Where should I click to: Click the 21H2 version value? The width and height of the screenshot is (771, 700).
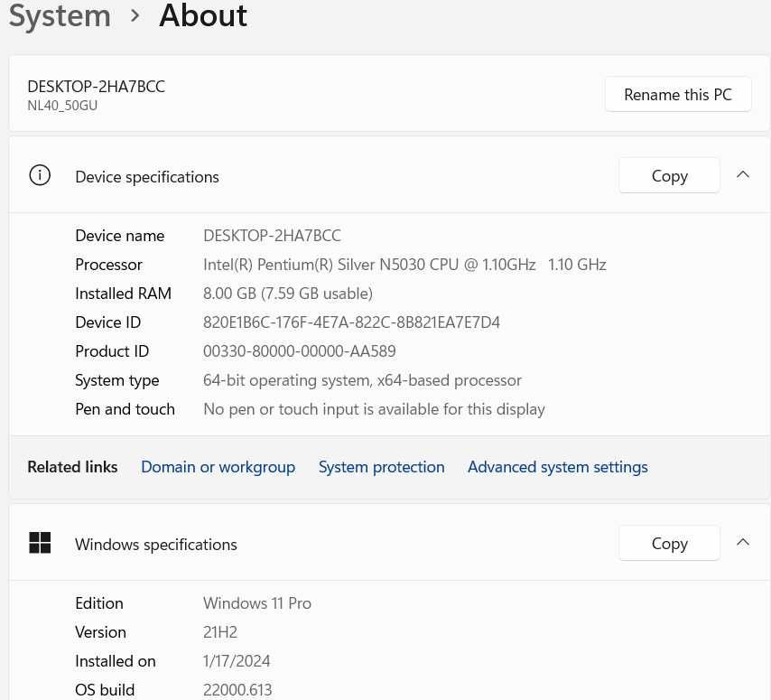tap(220, 632)
